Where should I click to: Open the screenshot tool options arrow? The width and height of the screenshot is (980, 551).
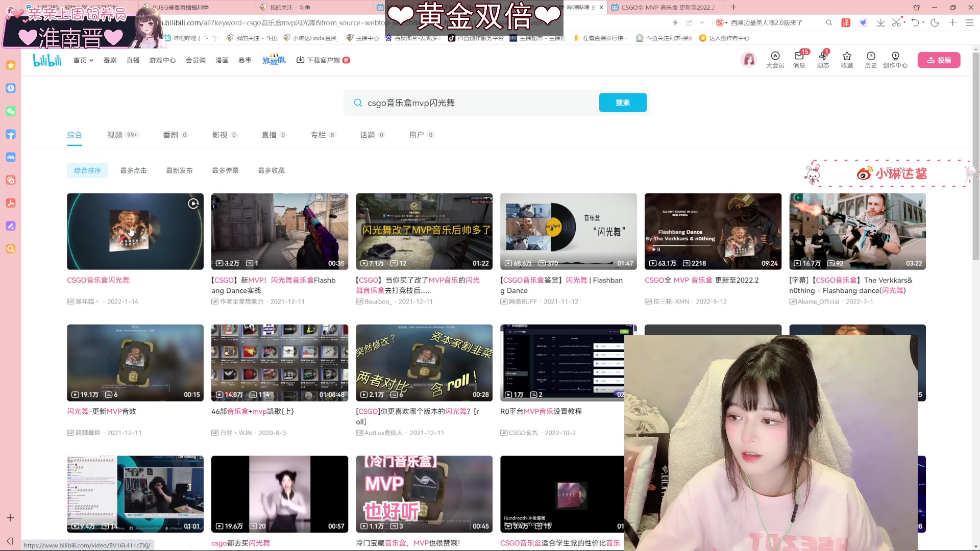pos(904,22)
